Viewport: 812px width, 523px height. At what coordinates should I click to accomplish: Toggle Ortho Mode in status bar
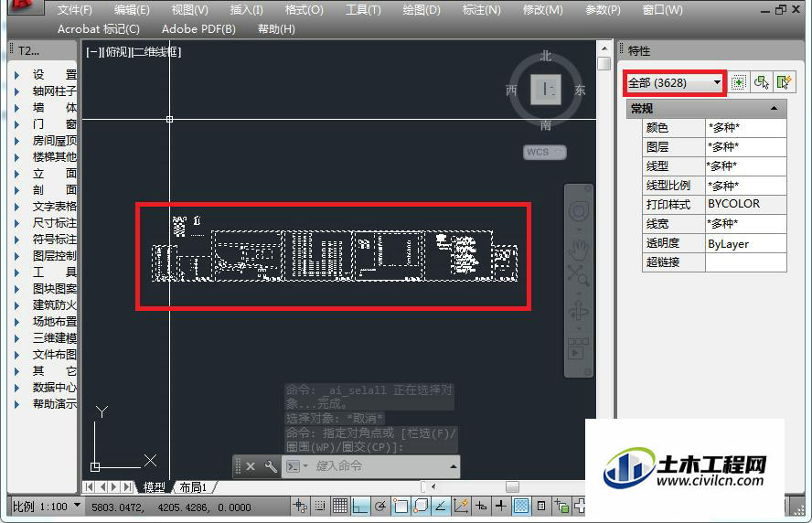360,506
